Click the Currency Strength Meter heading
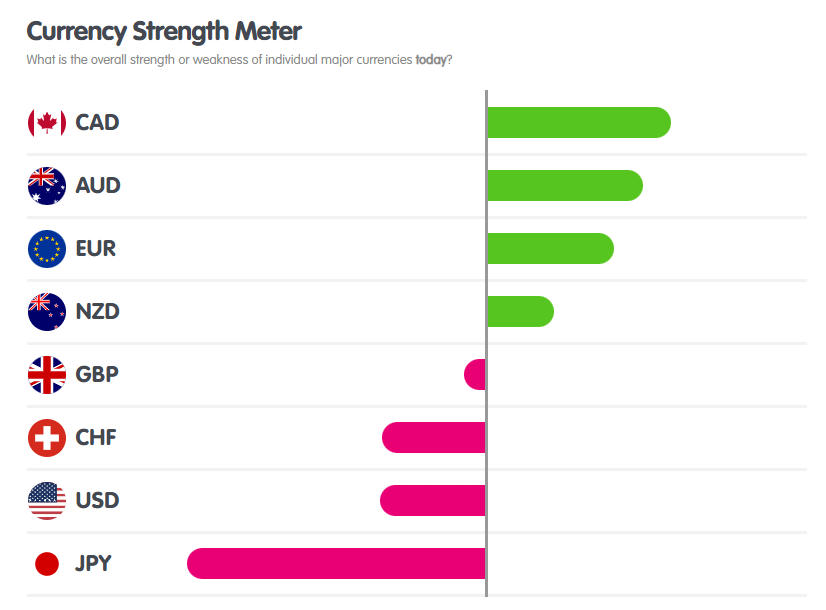 [x=163, y=30]
